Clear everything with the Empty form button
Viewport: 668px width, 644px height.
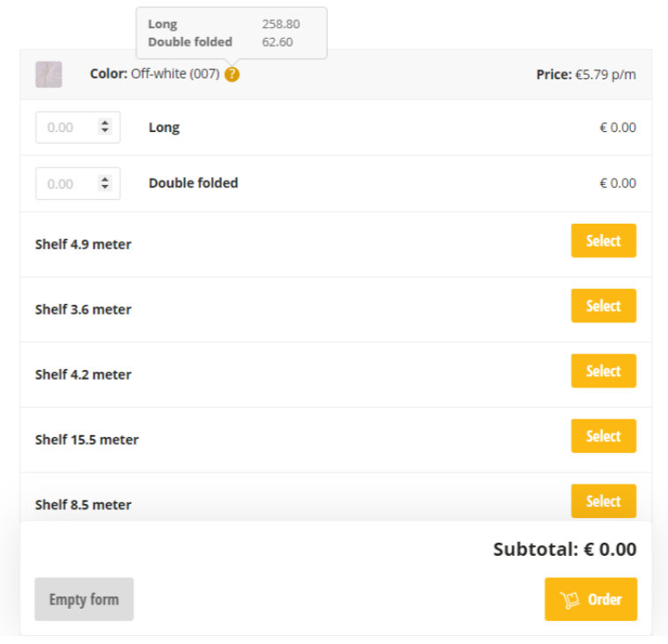pos(84,599)
